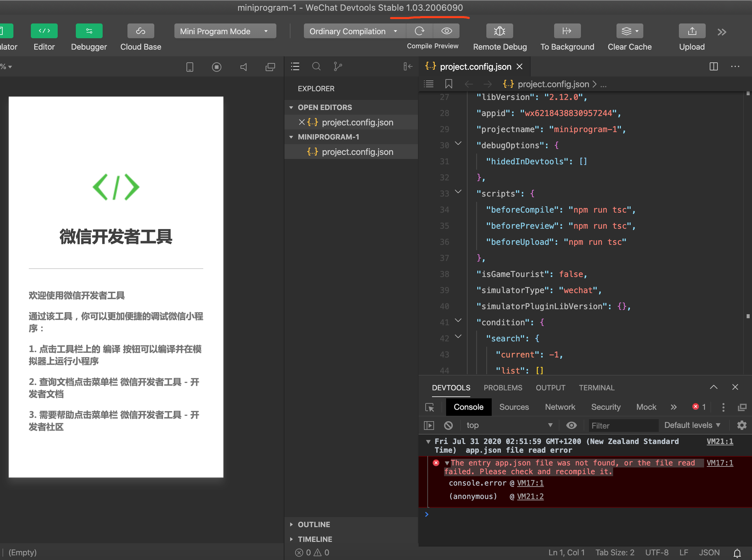Switch to the OUTPUT tab
Viewport: 752px width, 560px height.
550,387
